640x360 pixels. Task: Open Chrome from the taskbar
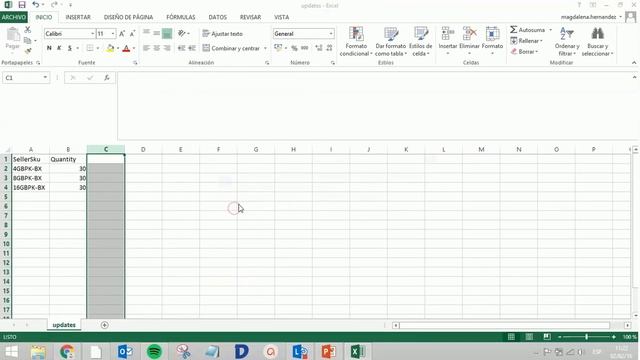point(67,351)
